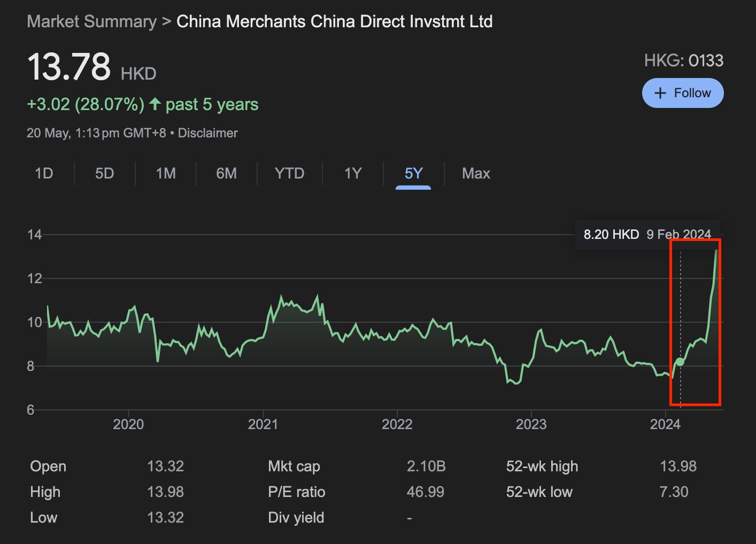Click the 8.20 HKD tooltip value
Image resolution: width=756 pixels, height=544 pixels.
[611, 234]
